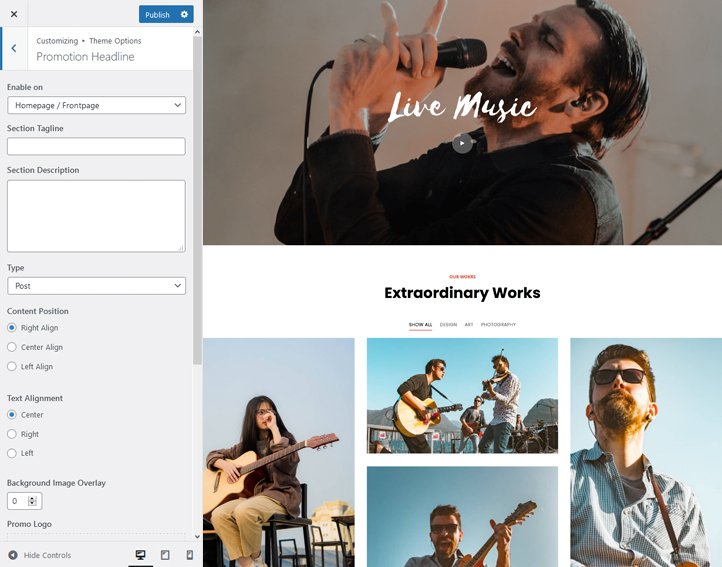Select Right Align content position

[x=12, y=328]
